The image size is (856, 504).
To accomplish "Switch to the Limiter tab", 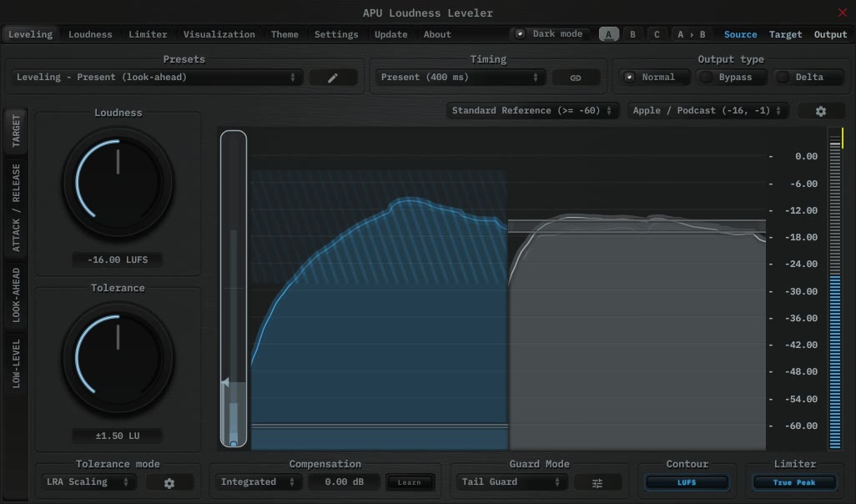I will pos(148,34).
